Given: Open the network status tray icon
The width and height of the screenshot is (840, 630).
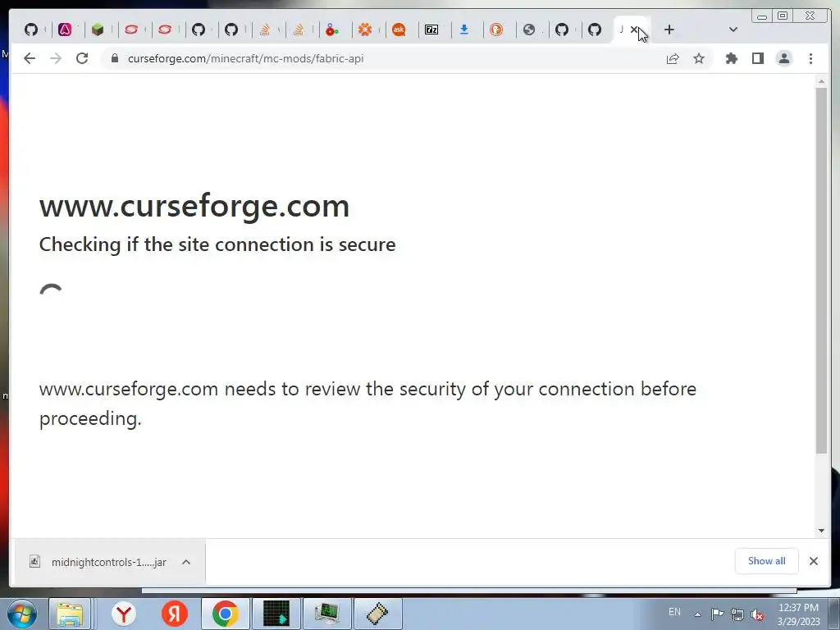Looking at the screenshot, I should coord(737,614).
